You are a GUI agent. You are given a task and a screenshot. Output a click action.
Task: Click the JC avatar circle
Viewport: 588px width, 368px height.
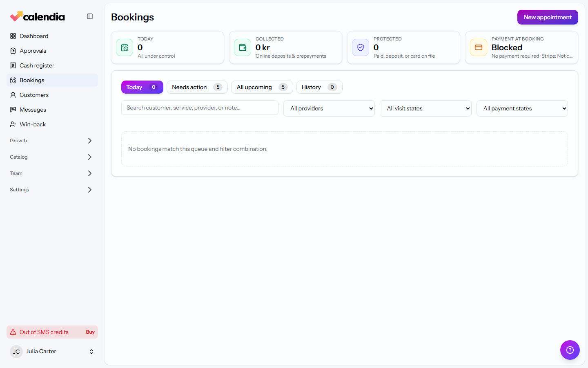[x=16, y=352]
